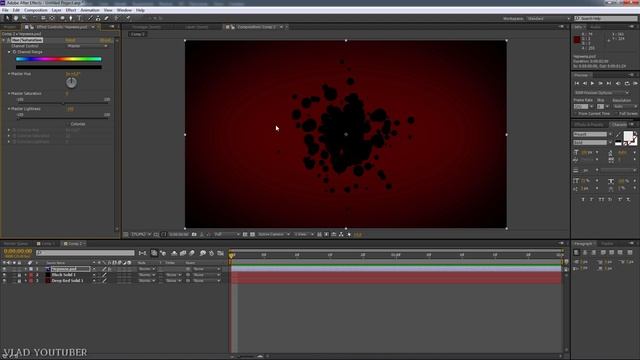This screenshot has height=360, width=640.
Task: Jump to last frame in Preview panel
Action: pos(609,83)
